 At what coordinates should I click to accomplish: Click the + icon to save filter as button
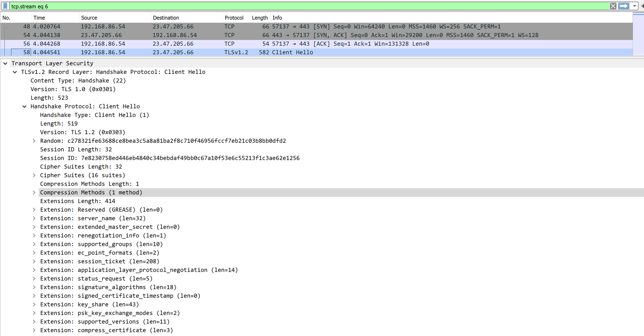click(643, 6)
